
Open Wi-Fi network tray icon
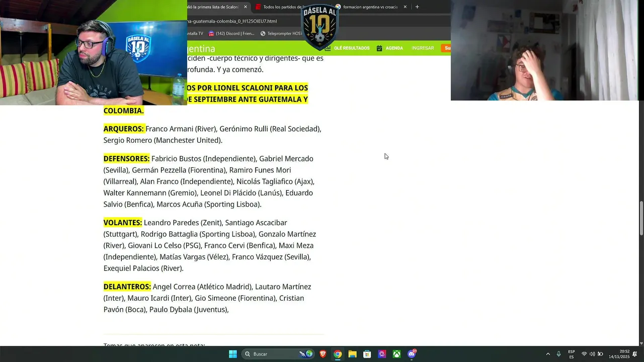584,354
